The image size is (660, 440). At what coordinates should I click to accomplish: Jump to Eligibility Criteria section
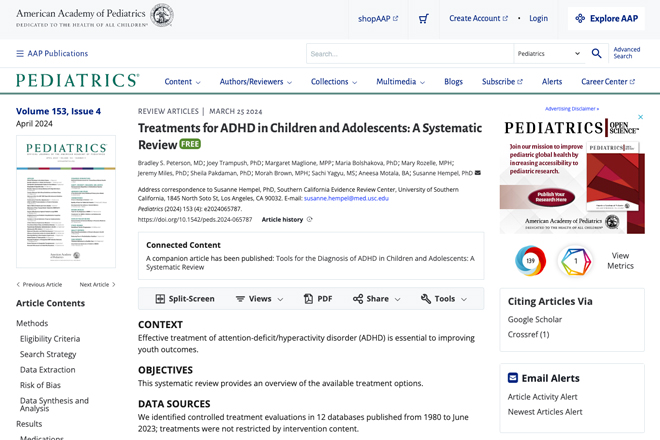[x=50, y=339]
